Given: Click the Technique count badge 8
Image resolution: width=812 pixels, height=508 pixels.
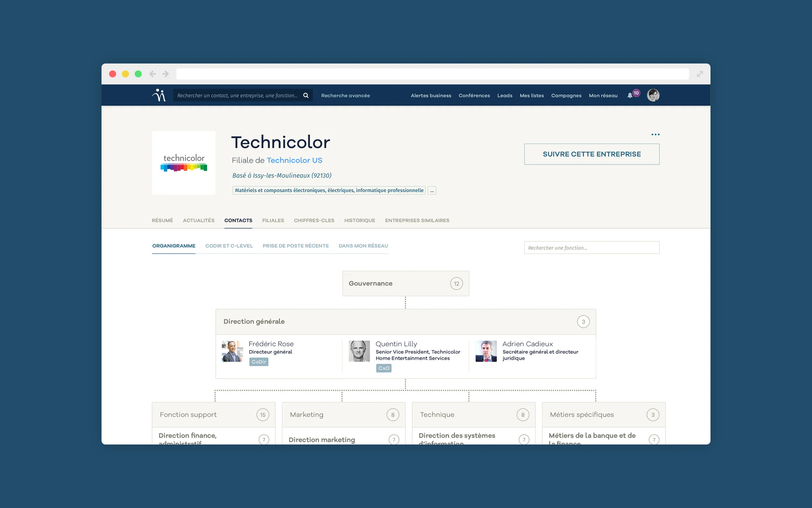Looking at the screenshot, I should click(x=523, y=415).
